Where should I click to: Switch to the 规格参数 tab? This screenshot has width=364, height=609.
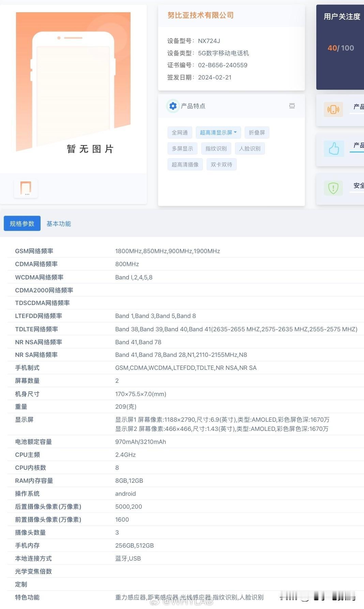pyautogui.click(x=22, y=223)
